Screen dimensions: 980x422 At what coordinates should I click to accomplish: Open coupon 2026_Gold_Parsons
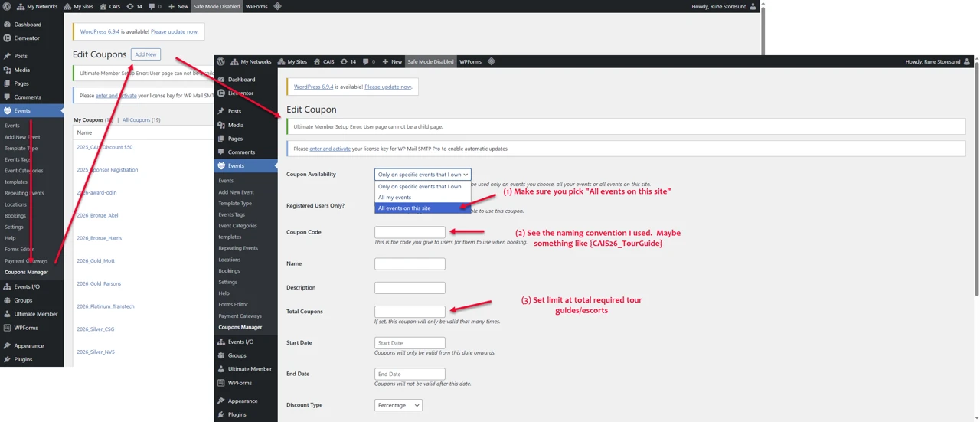99,283
